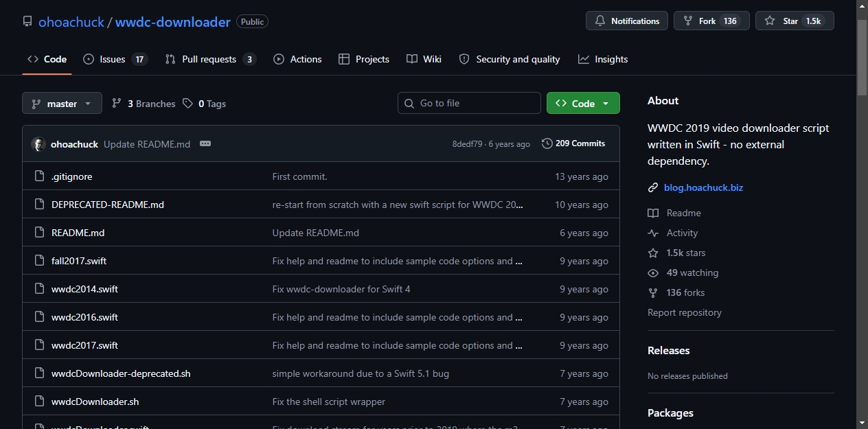The height and width of the screenshot is (429, 868).
Task: Switch to the Code tab
Action: [47, 59]
